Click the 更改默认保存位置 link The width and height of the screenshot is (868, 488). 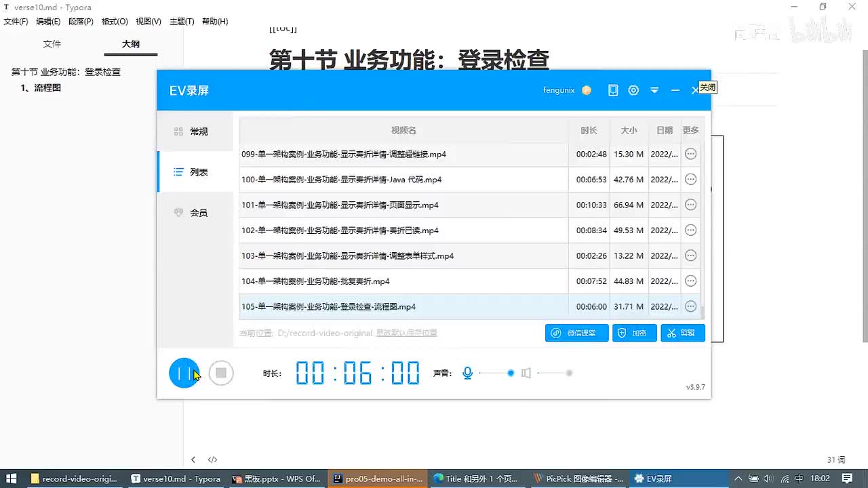coord(406,333)
